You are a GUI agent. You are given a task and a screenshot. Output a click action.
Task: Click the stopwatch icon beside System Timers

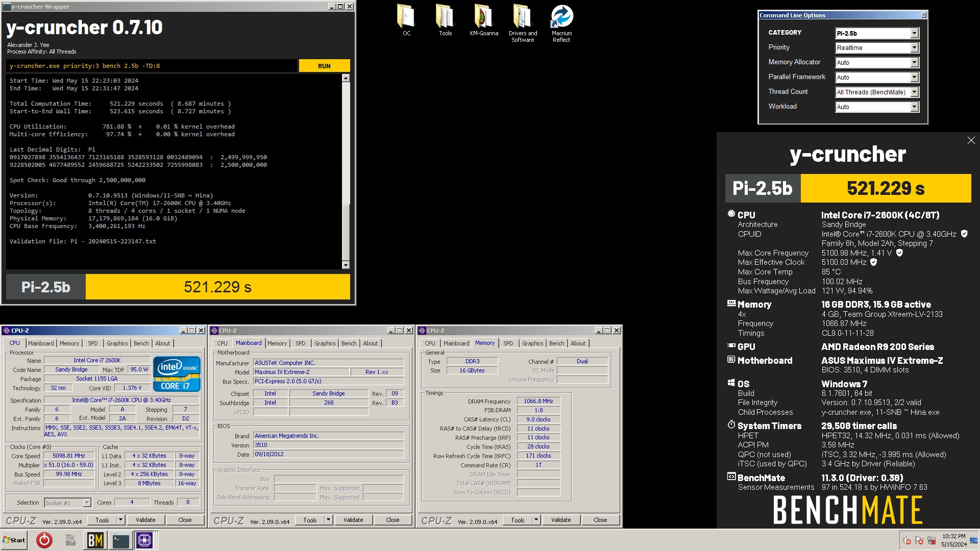coord(731,424)
